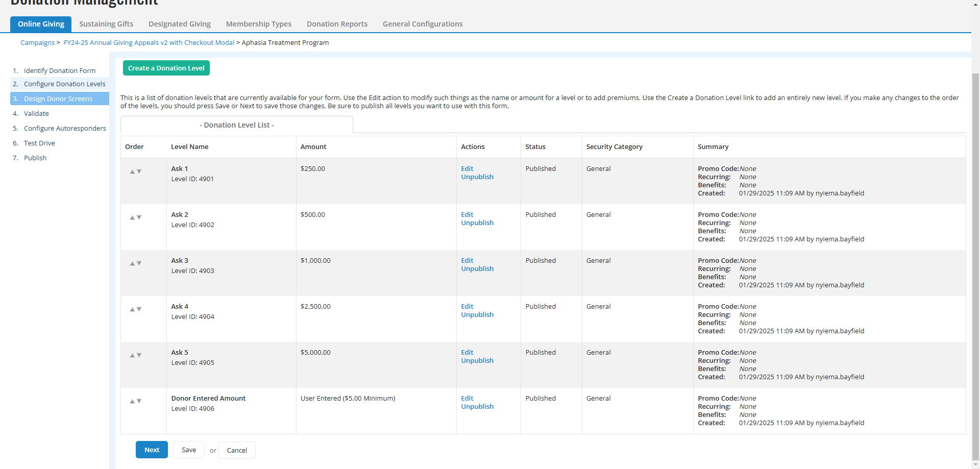Unpublish the Donor Entered Amount level
This screenshot has width=980, height=469.
tap(477, 406)
